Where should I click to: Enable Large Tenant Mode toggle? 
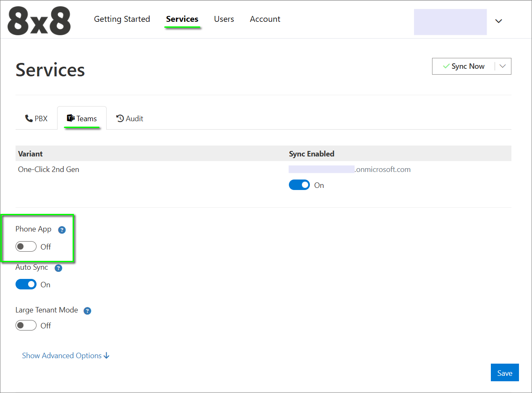point(26,325)
